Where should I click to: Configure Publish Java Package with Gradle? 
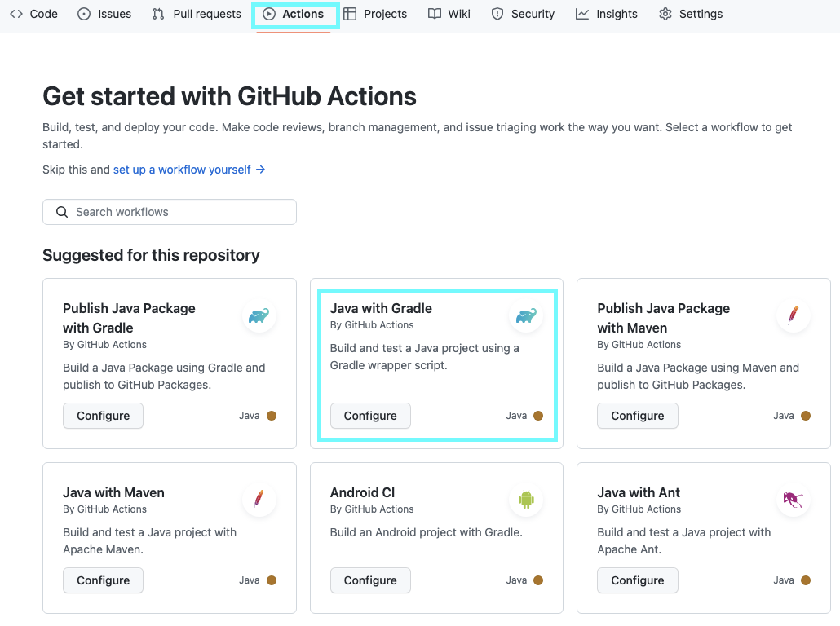click(x=103, y=416)
